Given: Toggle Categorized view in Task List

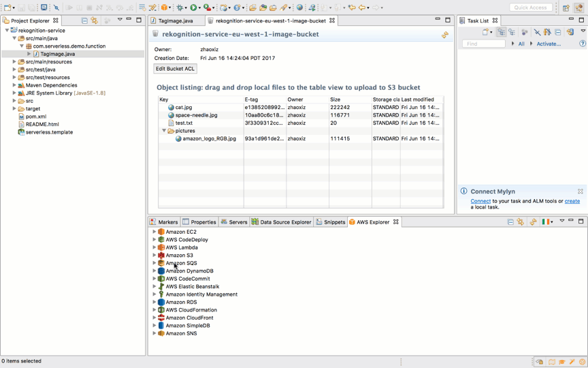Looking at the screenshot, I should point(501,32).
